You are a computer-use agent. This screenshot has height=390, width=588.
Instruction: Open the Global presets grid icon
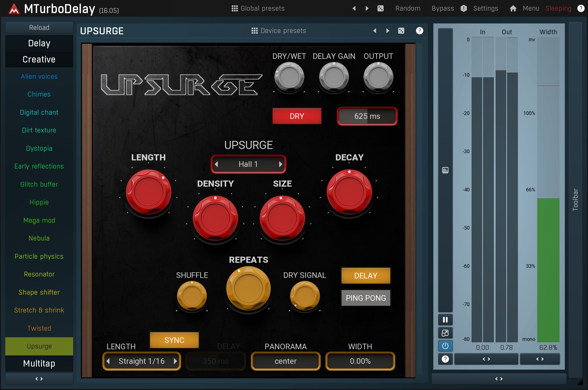(235, 8)
